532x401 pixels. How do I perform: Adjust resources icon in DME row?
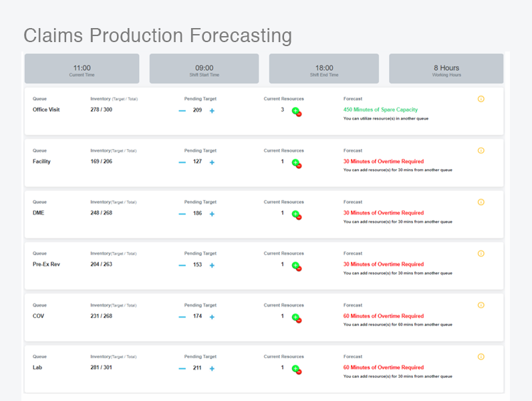tap(297, 215)
